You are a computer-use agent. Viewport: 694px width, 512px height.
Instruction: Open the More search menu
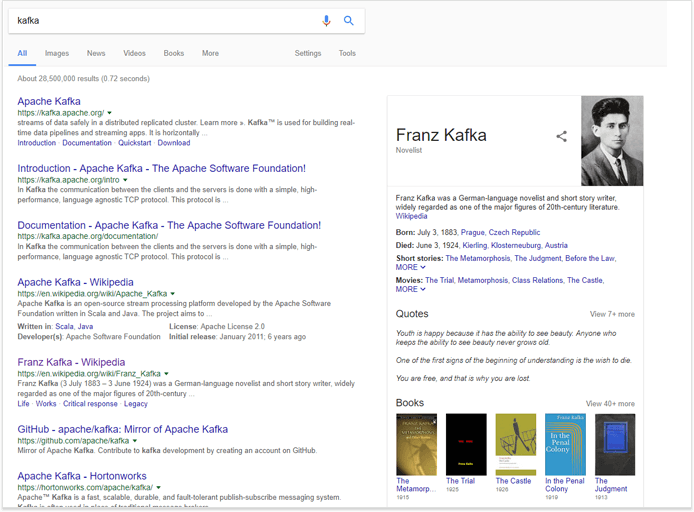pyautogui.click(x=210, y=53)
